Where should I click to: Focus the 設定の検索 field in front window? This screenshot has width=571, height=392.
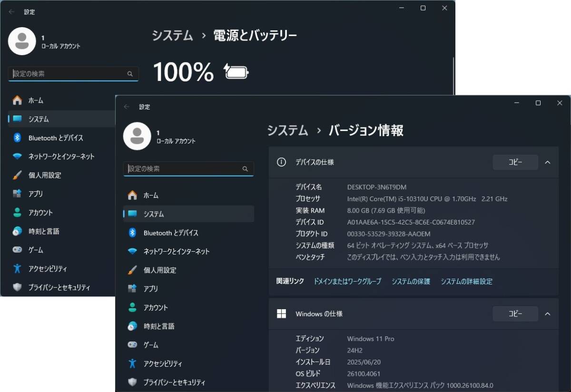(188, 169)
